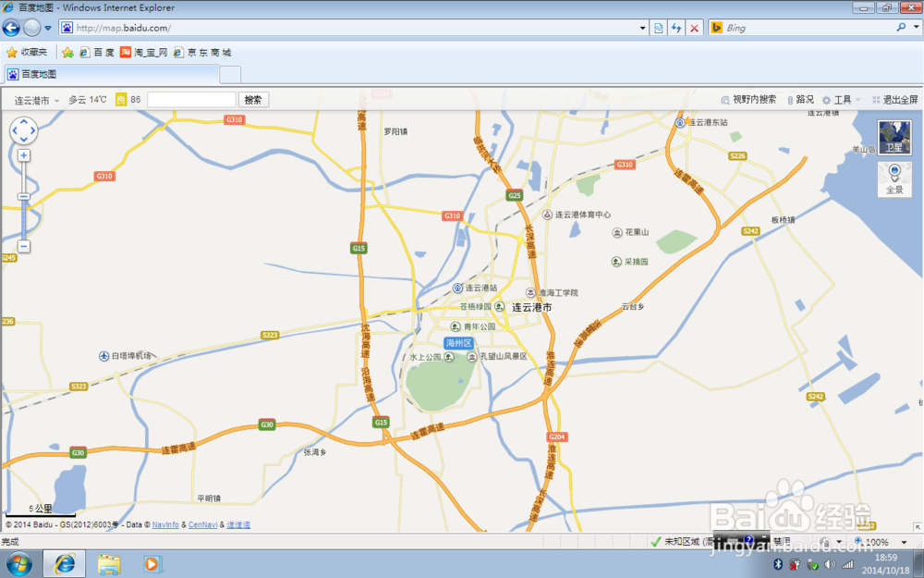Click the 良 air quality badge

coord(121,100)
